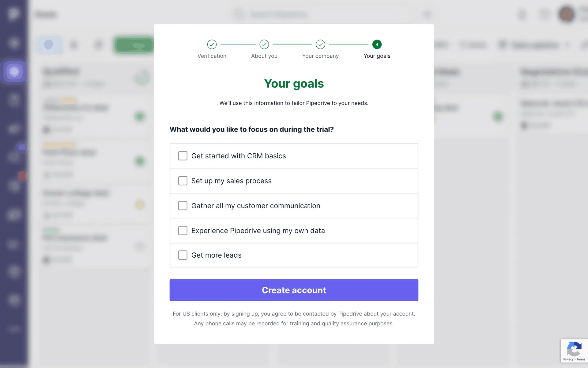588x368 pixels.
Task: Check the Get more leads checkbox
Action: (183, 255)
